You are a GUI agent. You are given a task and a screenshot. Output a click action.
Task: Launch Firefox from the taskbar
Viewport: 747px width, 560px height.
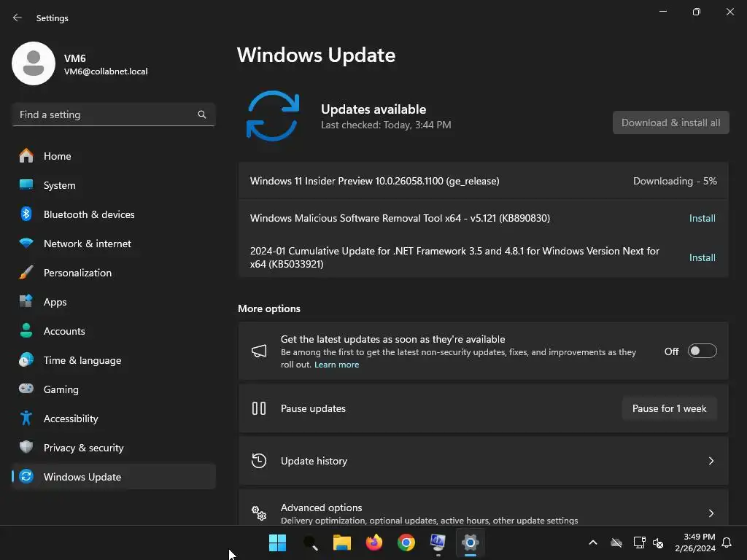coord(374,542)
